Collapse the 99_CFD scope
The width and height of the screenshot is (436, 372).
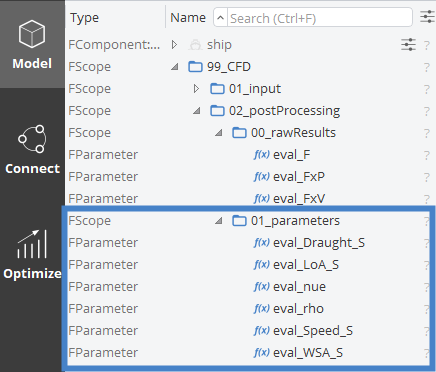[x=175, y=67]
